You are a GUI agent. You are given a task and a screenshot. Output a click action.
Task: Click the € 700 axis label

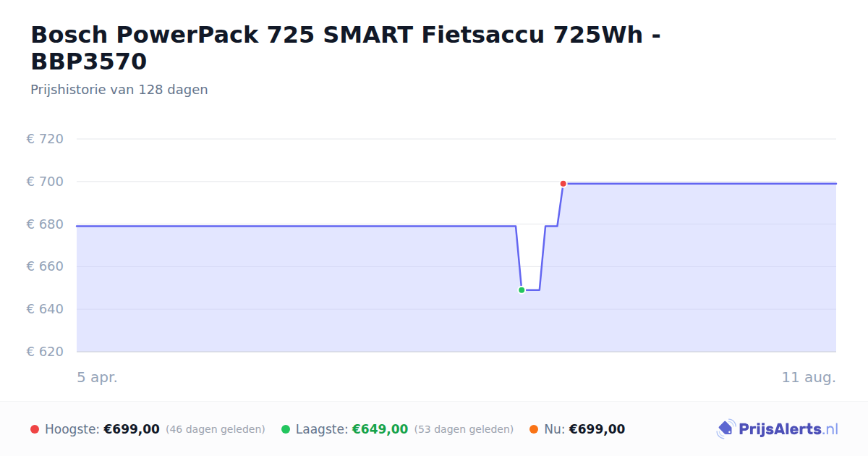46,182
